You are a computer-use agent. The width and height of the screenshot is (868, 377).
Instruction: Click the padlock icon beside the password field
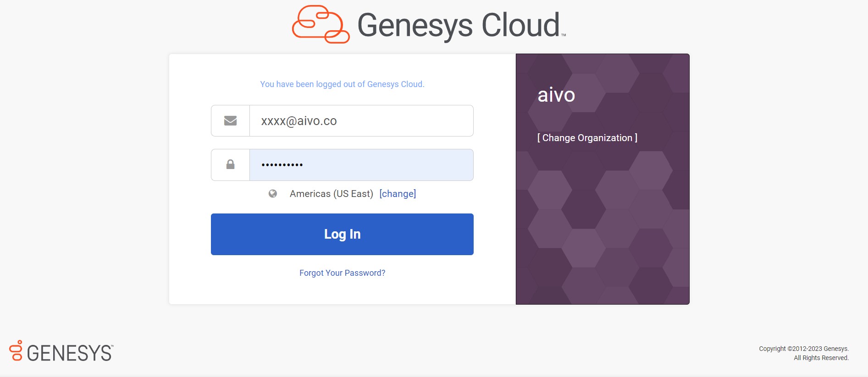coord(230,164)
